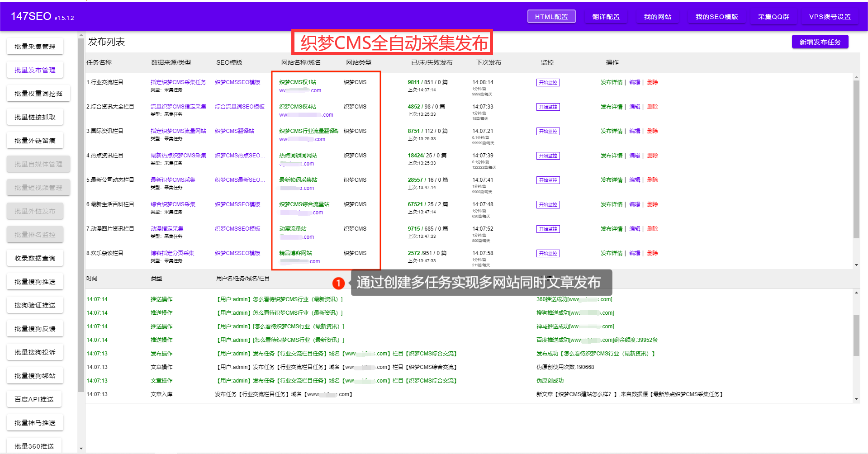Start monitoring for 2.综合资讯大全栏目
This screenshot has height=454, width=868.
click(x=548, y=107)
